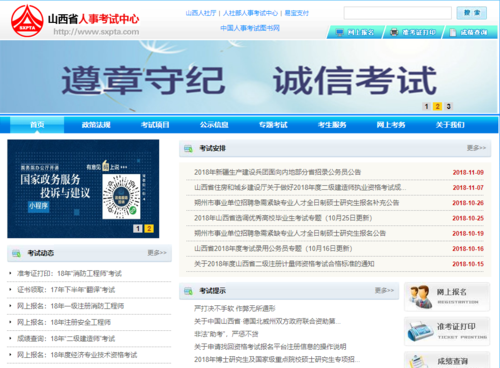Open the 专题考试 navigation tab
Image resolution: width=500 pixels, height=368 pixels.
click(x=273, y=125)
